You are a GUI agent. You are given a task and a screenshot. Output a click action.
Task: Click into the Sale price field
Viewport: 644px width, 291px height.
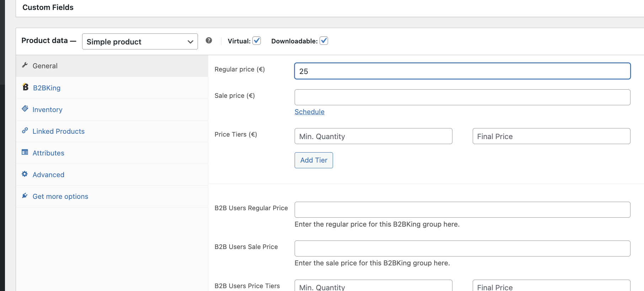pyautogui.click(x=462, y=97)
